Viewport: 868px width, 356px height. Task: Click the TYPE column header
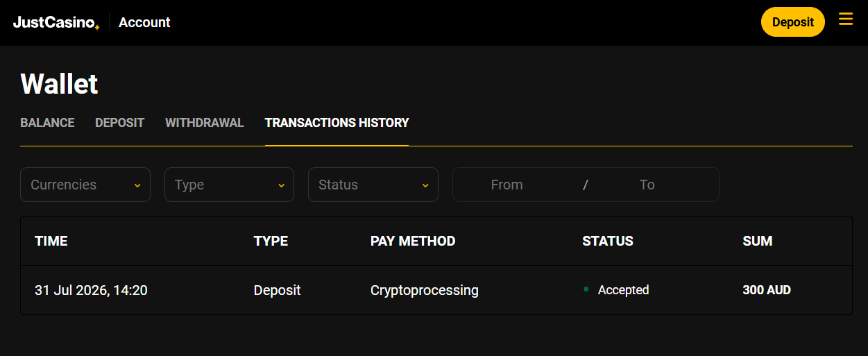[271, 241]
